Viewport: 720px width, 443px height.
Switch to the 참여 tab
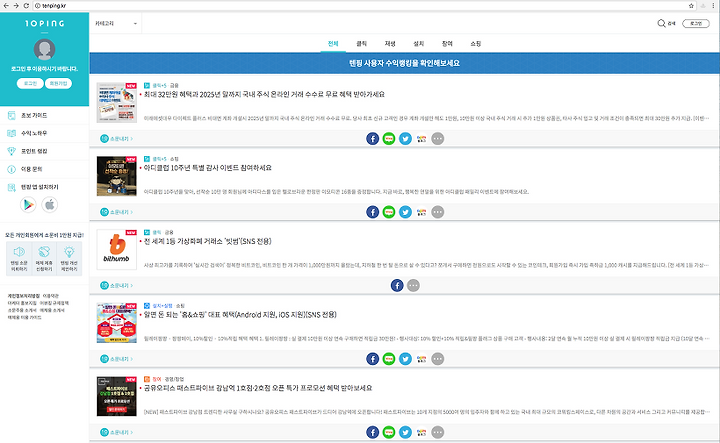[x=447, y=44]
